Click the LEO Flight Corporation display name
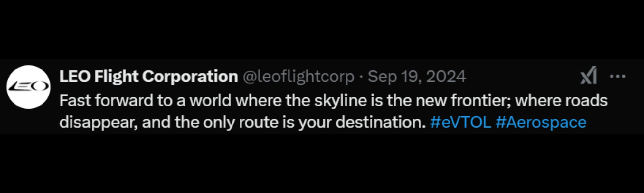The width and height of the screenshot is (644, 193). [x=148, y=77]
